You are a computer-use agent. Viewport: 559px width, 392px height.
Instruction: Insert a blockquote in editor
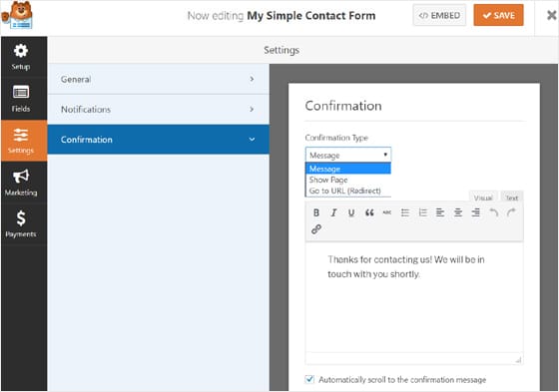pos(369,212)
